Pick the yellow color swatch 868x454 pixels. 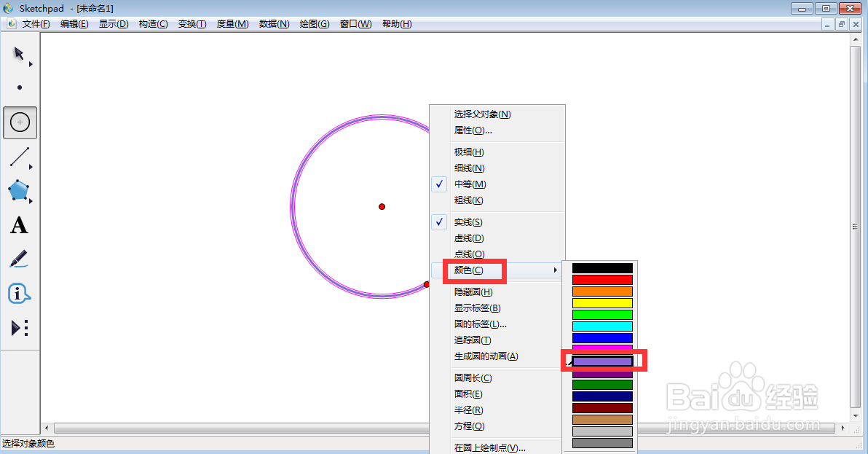pyautogui.click(x=602, y=303)
